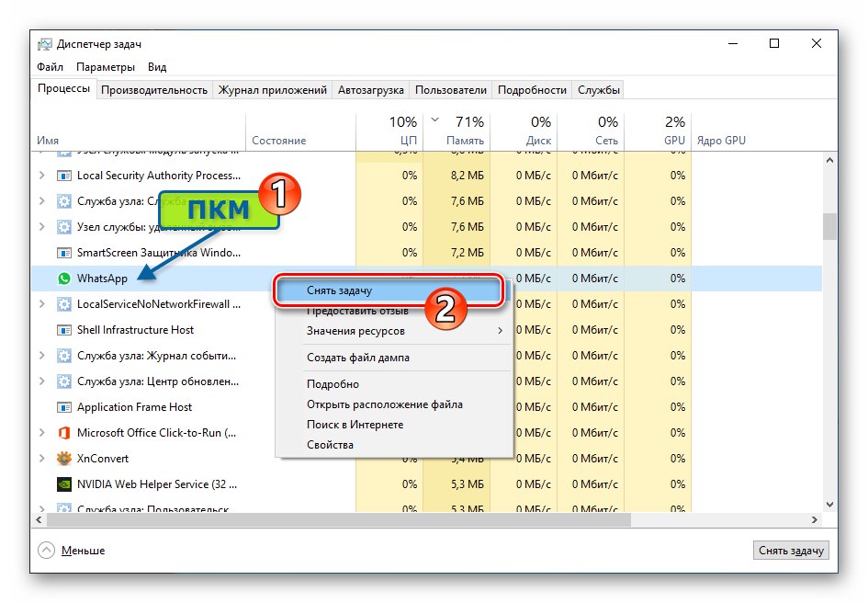The image size is (868, 603).
Task: Sort by Сеть column header
Action: point(591,132)
